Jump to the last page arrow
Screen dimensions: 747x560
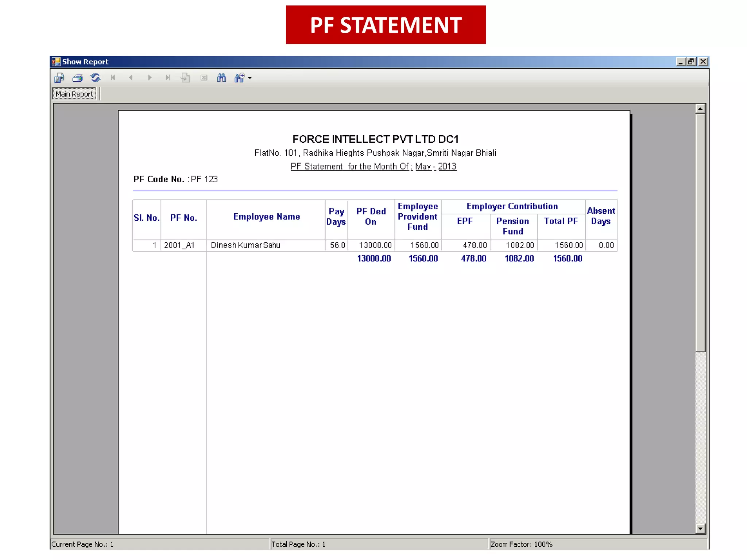(167, 78)
